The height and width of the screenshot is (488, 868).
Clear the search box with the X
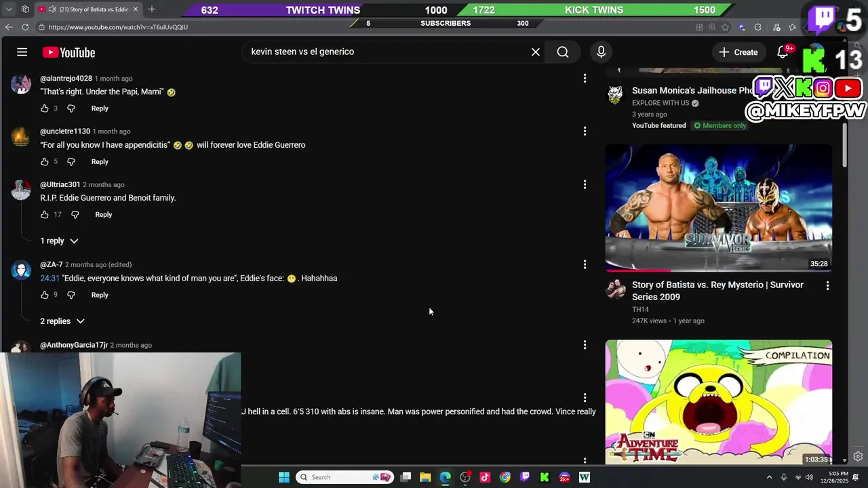(536, 52)
